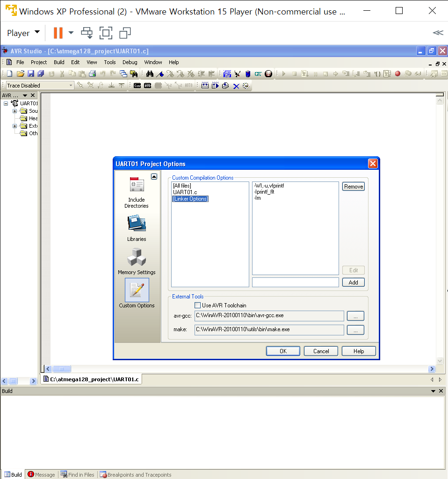The height and width of the screenshot is (479, 448).
Task: Click VMware send Ctrl+Alt+Del icon
Action: (x=87, y=33)
